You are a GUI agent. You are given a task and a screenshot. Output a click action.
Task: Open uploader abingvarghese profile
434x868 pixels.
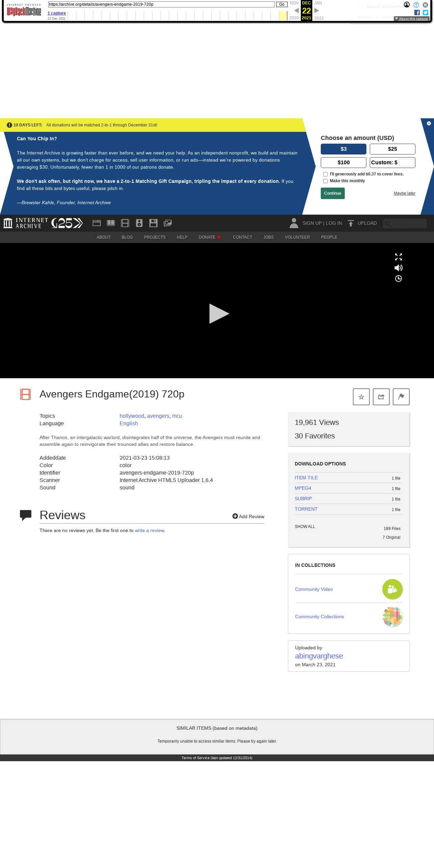(x=319, y=656)
